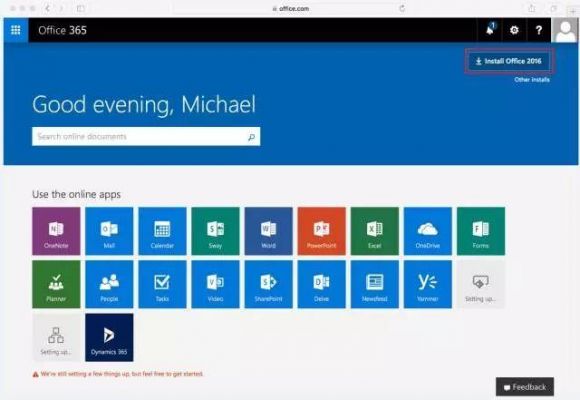Open the Sway app tile
Viewport: 580px width, 400px height.
215,231
